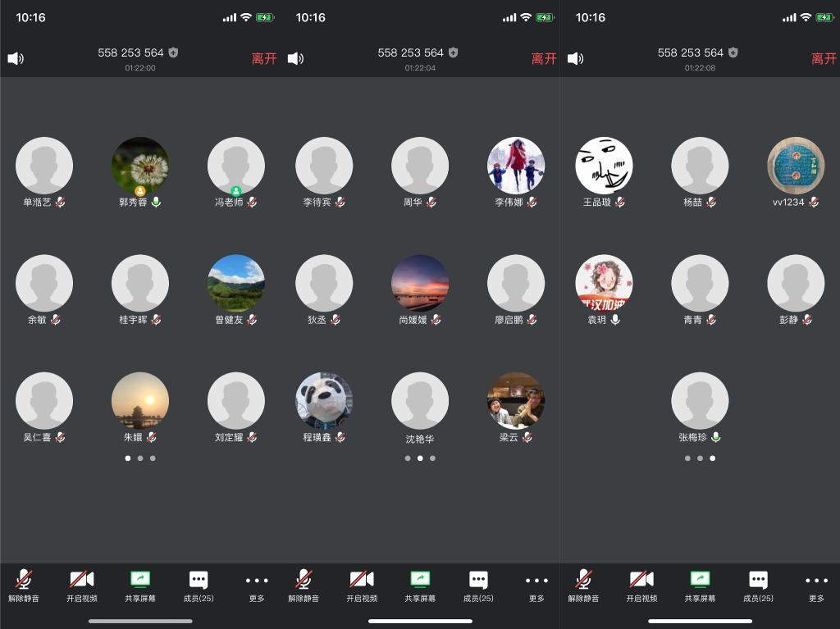Select 郭秀蓉's dandelion avatar
This screenshot has height=629, width=840.
coord(140,166)
